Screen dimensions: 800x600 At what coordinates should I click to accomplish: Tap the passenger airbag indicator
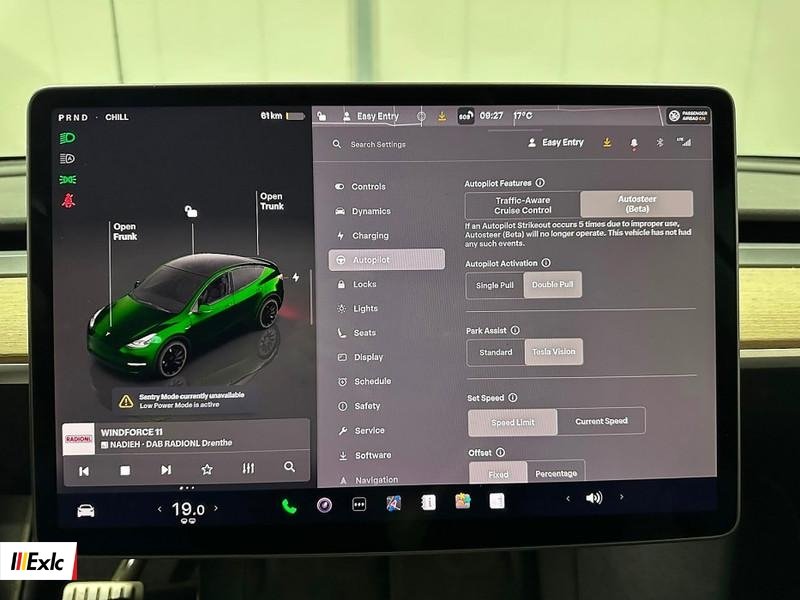click(688, 116)
